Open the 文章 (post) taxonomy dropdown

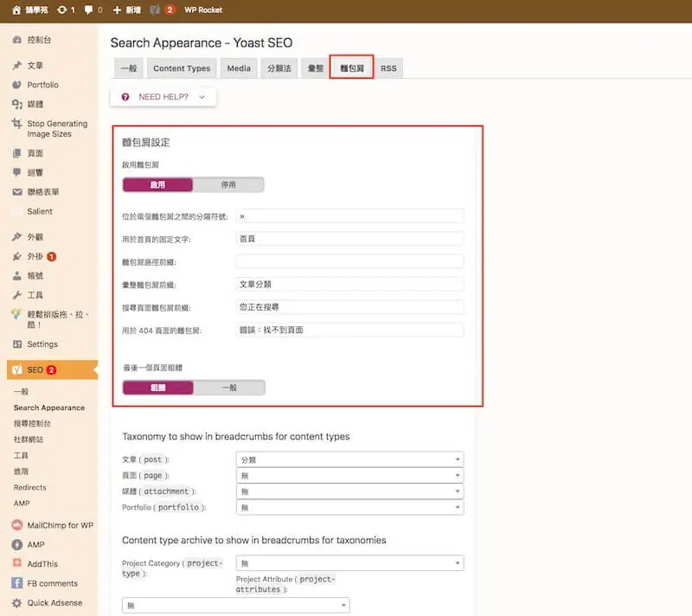[349, 459]
